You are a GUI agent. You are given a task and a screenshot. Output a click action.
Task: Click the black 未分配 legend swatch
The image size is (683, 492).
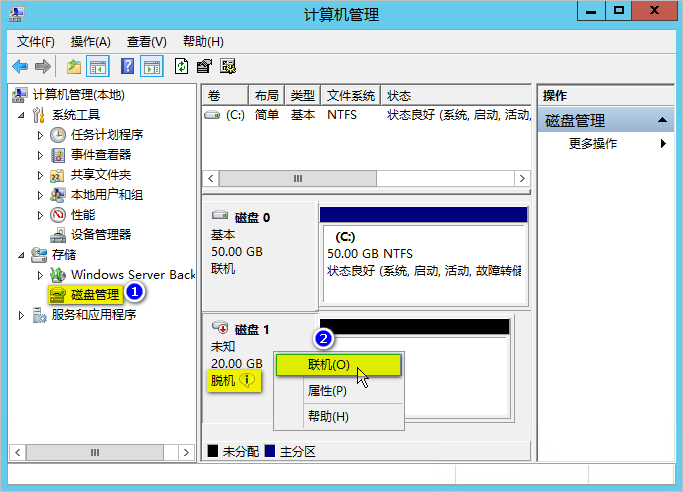(213, 451)
